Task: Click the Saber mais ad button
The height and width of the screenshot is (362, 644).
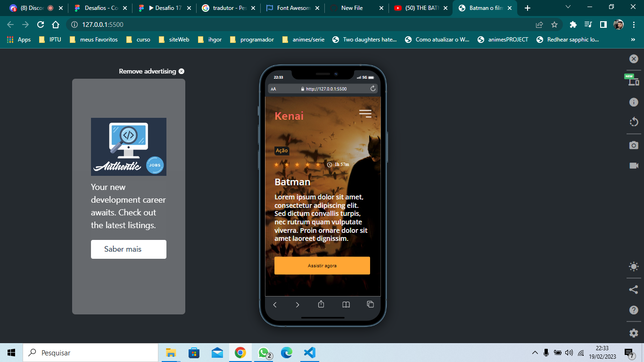Action: tap(128, 249)
